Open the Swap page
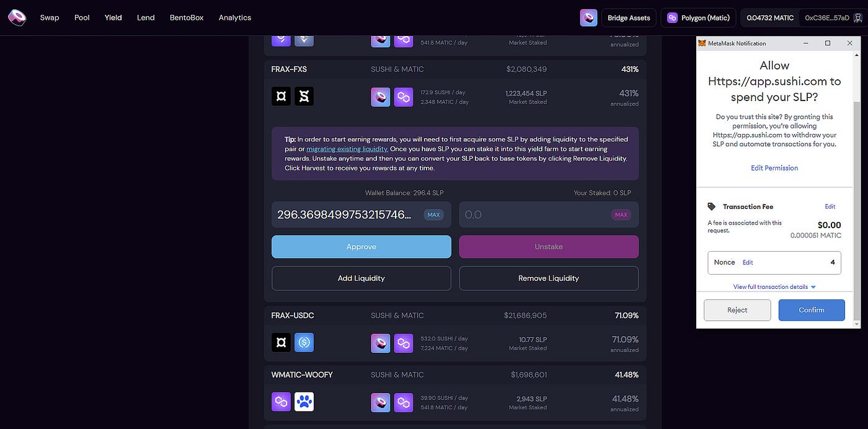The width and height of the screenshot is (868, 429). 50,17
